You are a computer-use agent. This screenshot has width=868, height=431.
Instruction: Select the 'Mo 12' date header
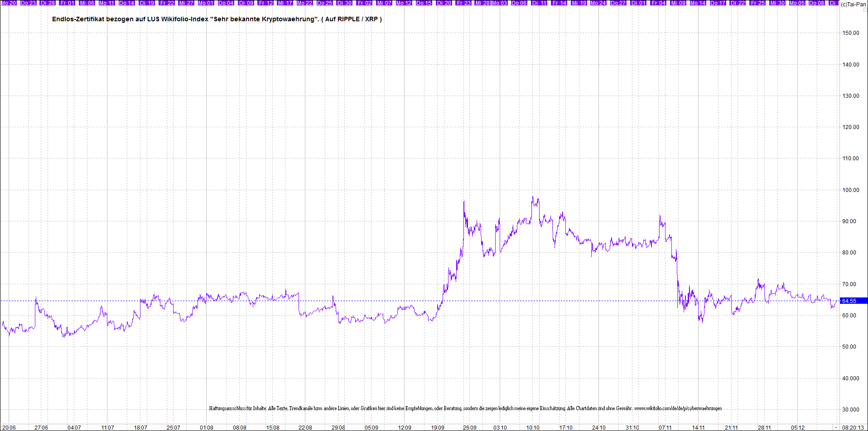[x=404, y=3]
